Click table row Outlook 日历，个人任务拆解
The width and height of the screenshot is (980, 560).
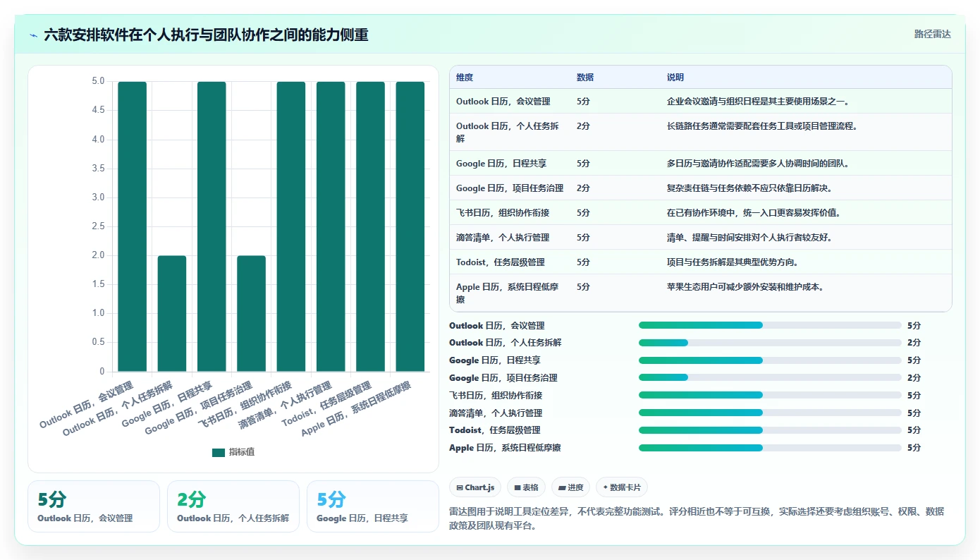pos(700,132)
